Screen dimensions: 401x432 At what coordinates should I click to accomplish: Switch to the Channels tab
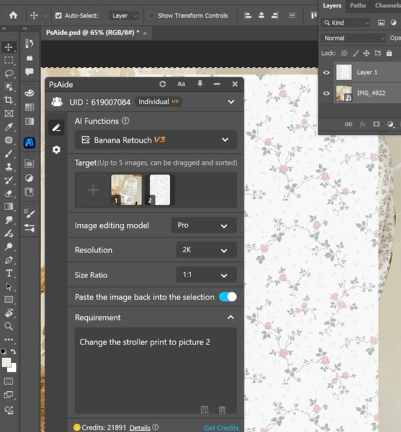click(388, 5)
